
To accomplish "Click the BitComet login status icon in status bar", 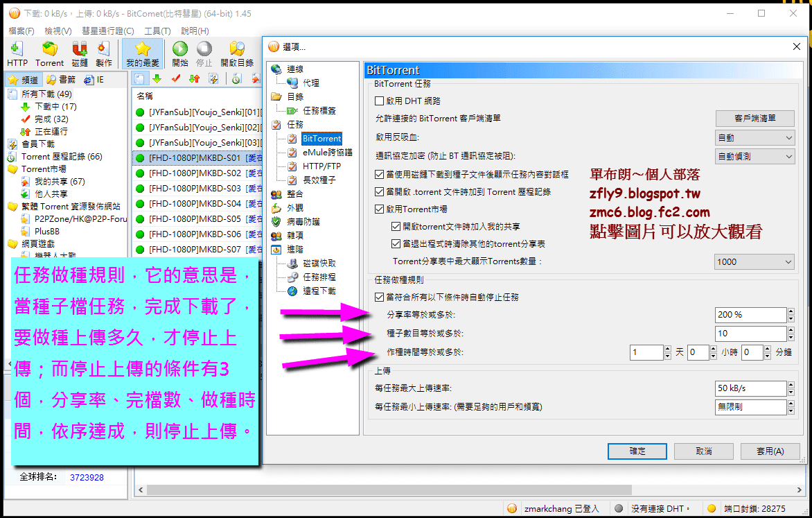I will (511, 509).
